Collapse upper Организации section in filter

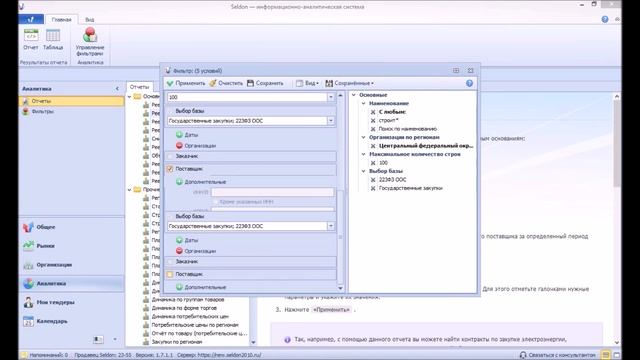(x=179, y=145)
